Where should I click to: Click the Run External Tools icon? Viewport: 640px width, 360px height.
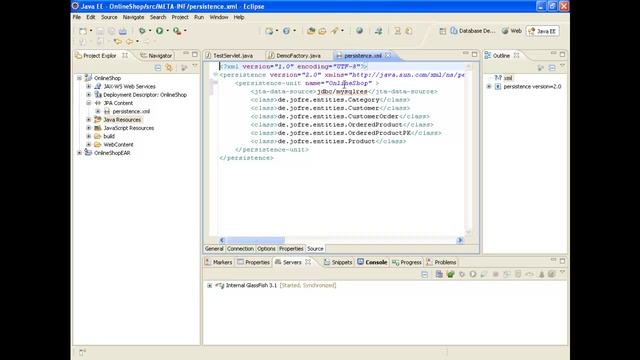point(177,31)
